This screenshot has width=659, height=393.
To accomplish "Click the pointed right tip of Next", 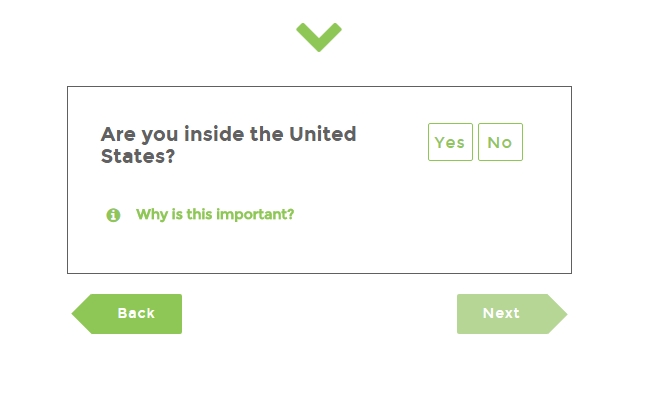I will [558, 314].
